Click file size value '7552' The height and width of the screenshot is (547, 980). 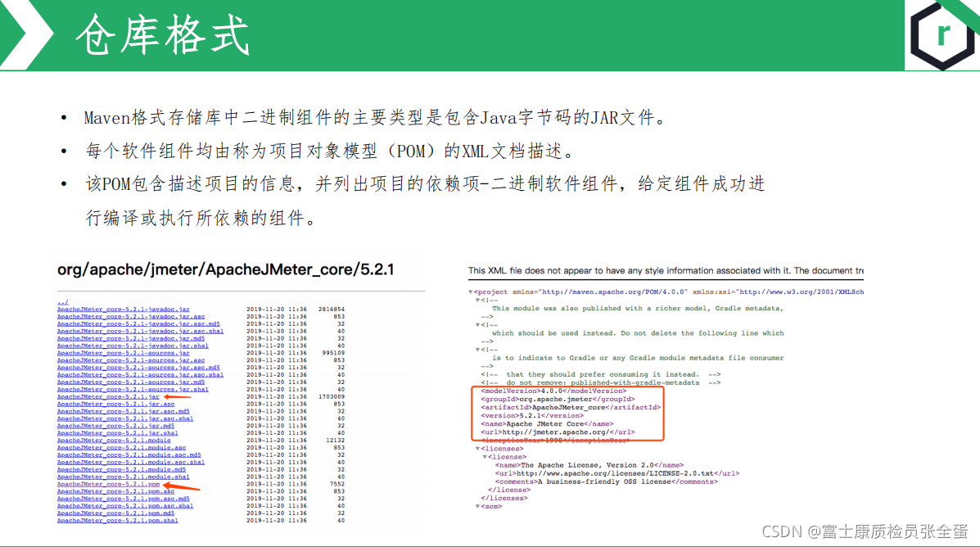click(x=336, y=485)
